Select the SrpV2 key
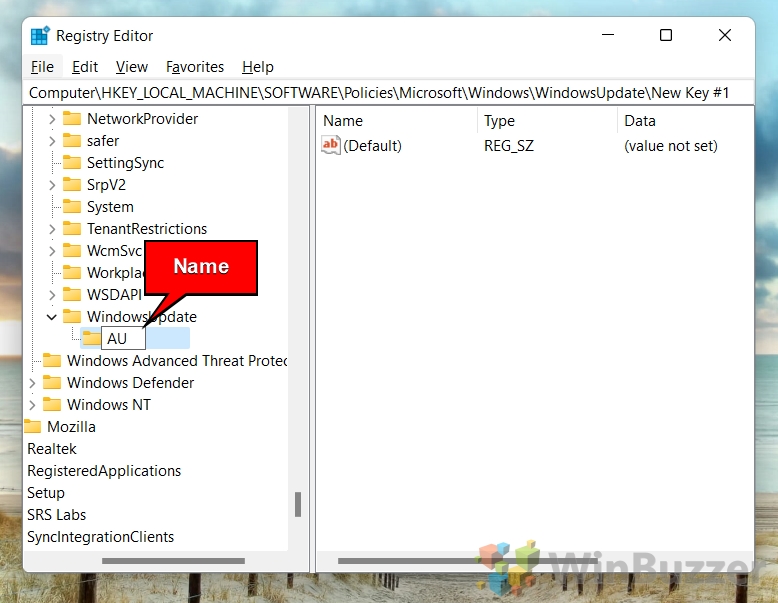The width and height of the screenshot is (778, 603). tap(106, 185)
